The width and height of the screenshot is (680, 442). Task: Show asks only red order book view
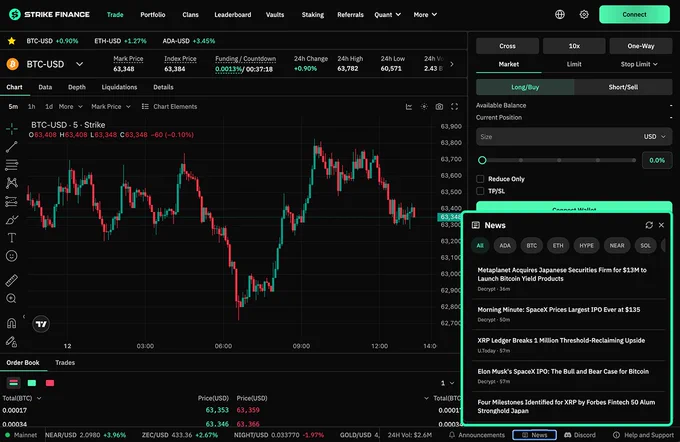pos(50,383)
